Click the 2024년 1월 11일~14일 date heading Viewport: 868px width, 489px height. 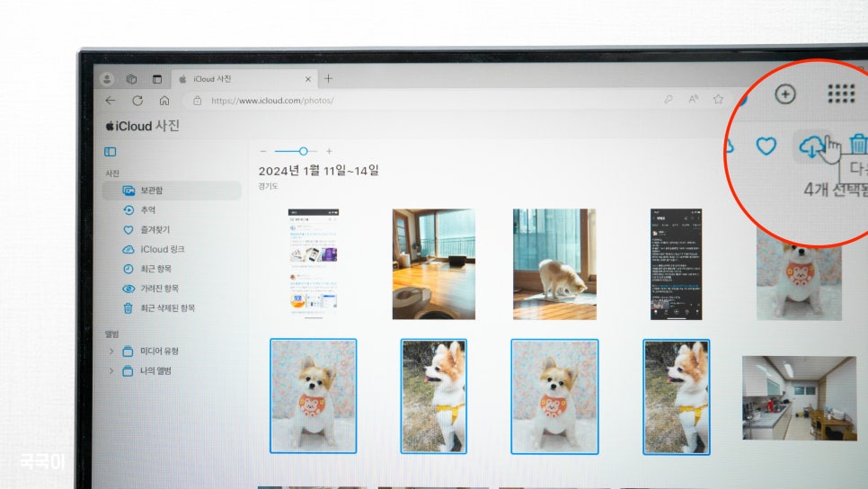(x=319, y=171)
